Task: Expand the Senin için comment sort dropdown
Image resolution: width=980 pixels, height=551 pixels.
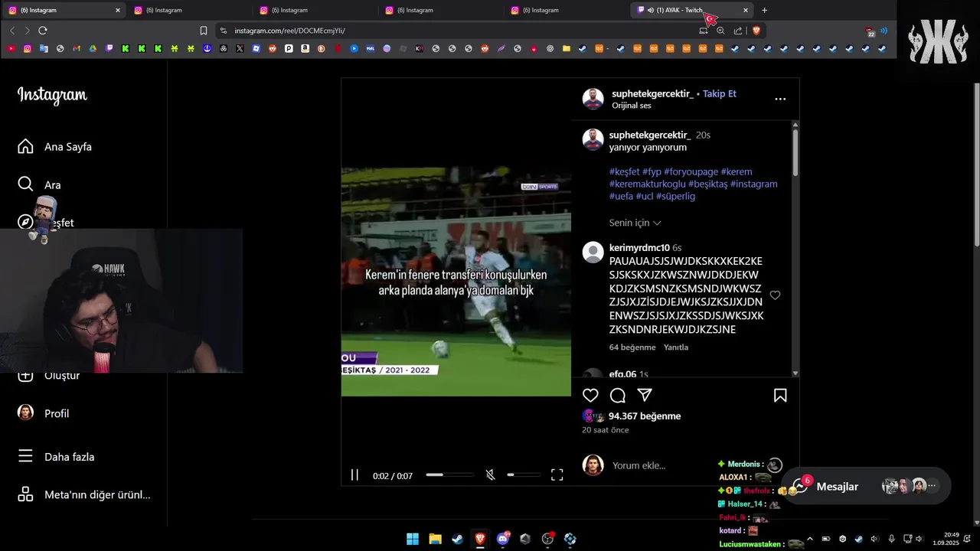Action: click(x=635, y=223)
